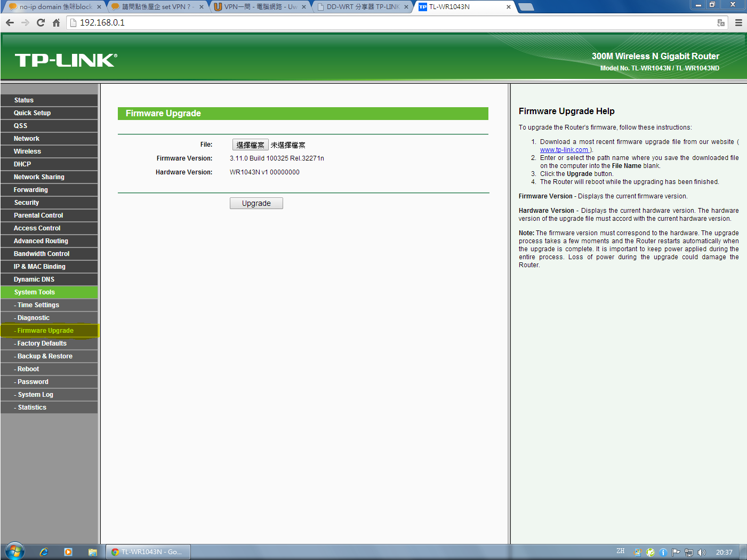Open the Network menu
The width and height of the screenshot is (747, 560).
(x=49, y=139)
